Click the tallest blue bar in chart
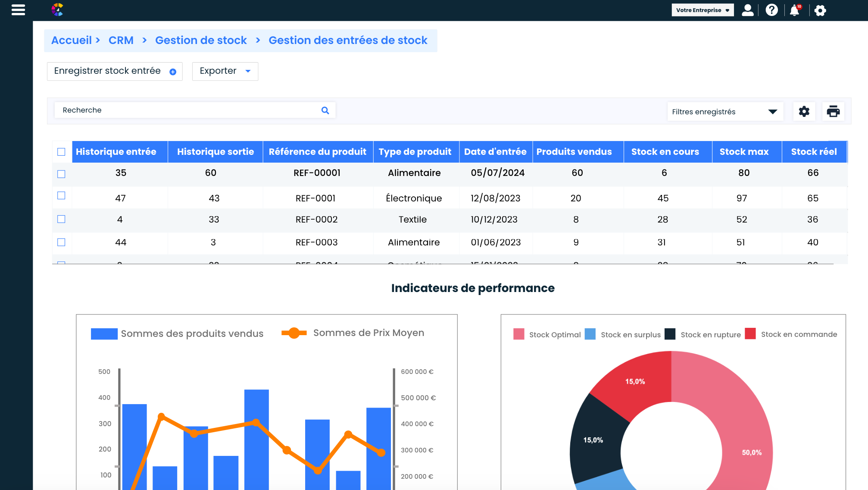The height and width of the screenshot is (490, 868). [256, 440]
